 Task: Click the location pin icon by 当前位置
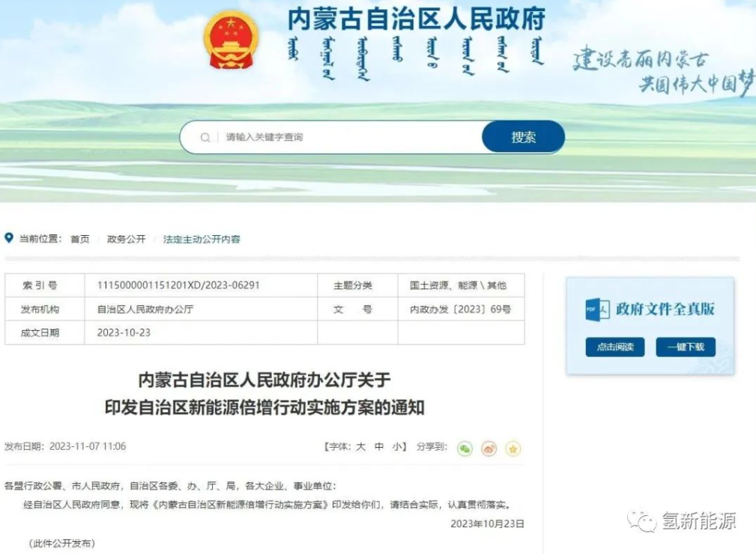(9, 239)
